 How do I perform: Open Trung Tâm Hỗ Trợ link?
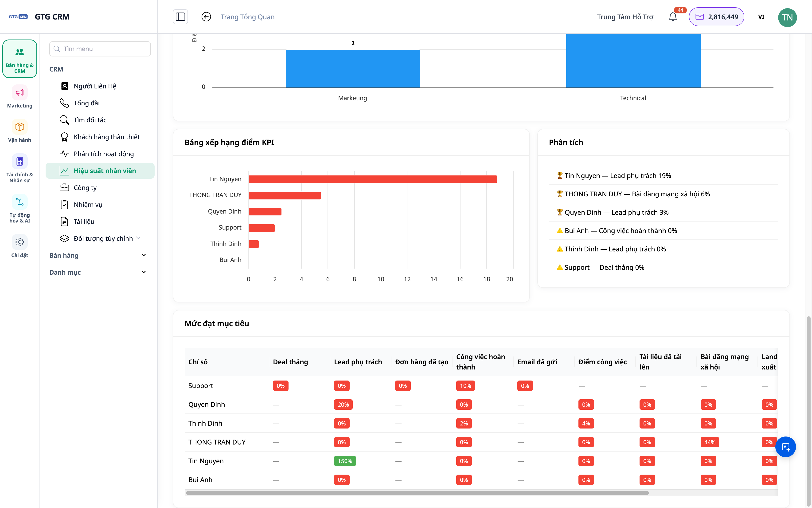[x=625, y=17]
